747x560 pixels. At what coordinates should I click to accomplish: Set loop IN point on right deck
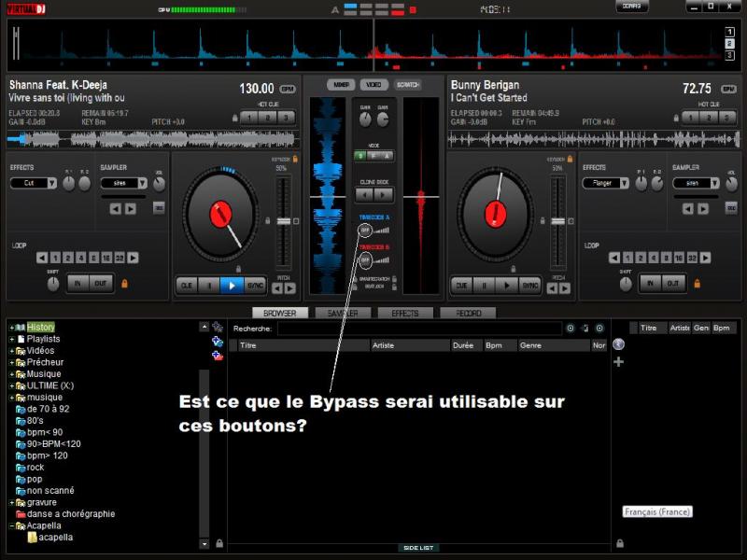[649, 283]
